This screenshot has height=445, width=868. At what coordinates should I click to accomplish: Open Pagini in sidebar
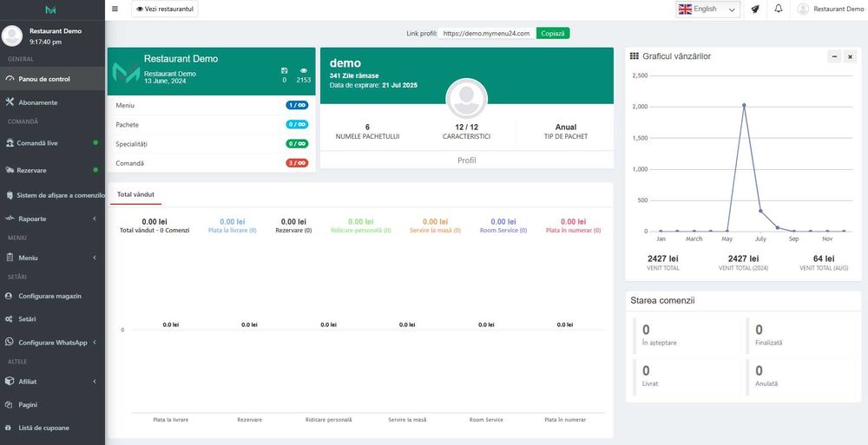52,404
